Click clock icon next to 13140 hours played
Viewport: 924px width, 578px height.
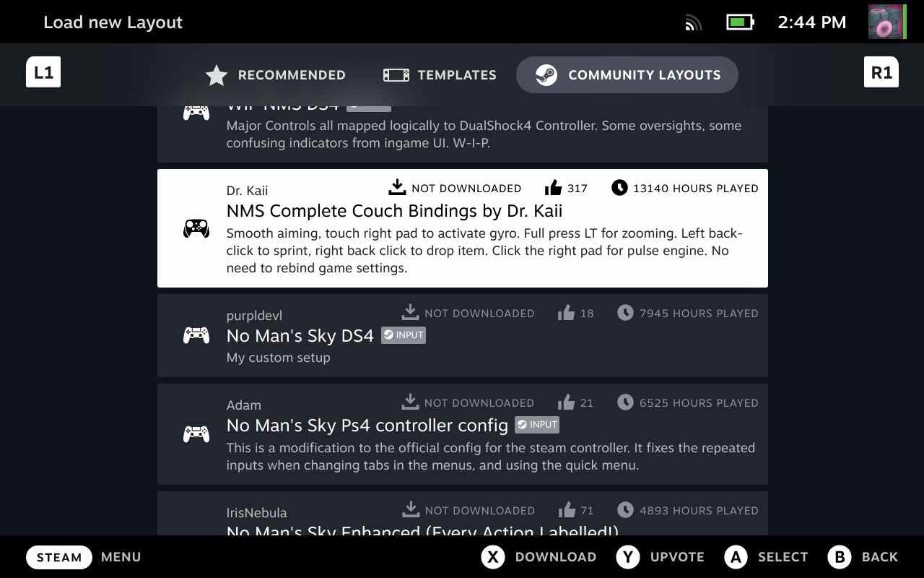[x=619, y=188]
